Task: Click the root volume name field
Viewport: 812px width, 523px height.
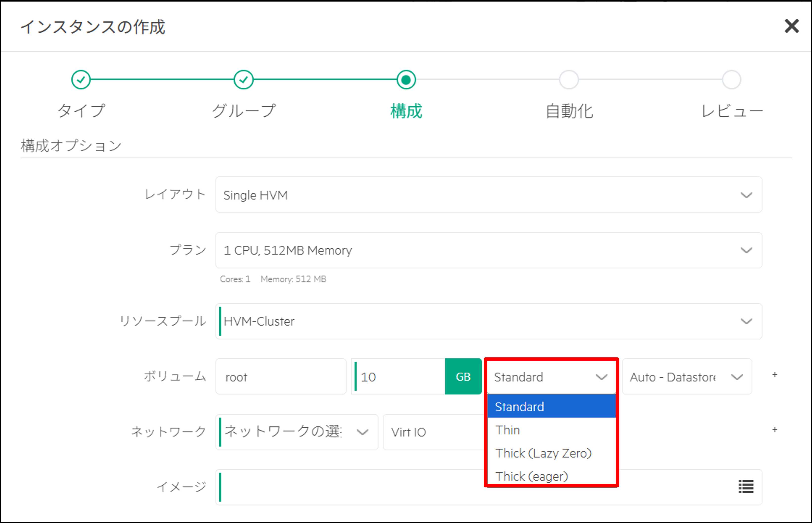Action: pyautogui.click(x=281, y=376)
